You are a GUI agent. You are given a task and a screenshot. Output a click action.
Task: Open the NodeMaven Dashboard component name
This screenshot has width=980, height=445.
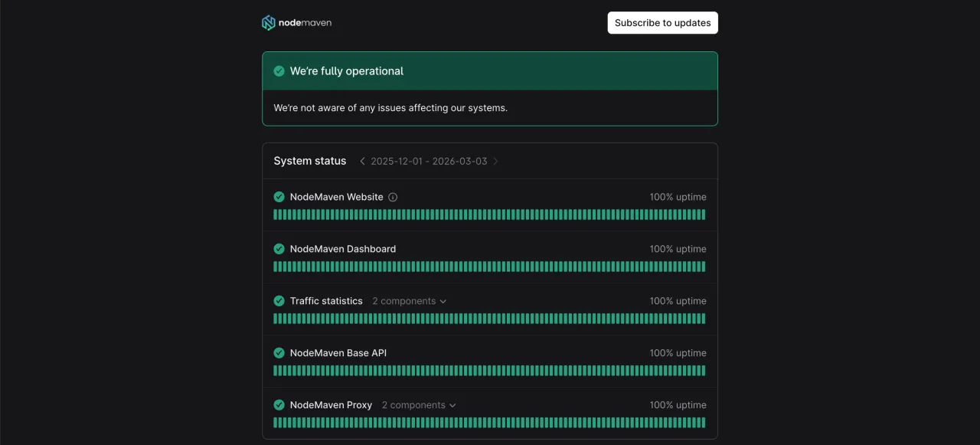point(342,249)
